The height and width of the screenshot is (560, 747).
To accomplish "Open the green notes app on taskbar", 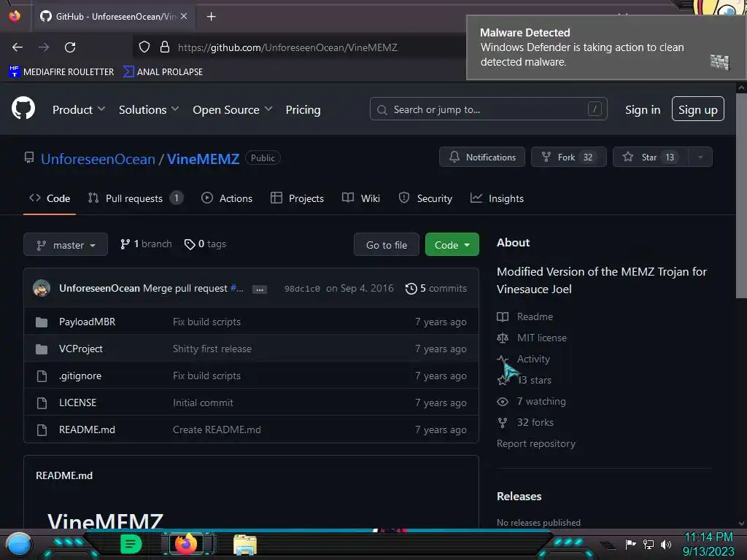I will [131, 544].
